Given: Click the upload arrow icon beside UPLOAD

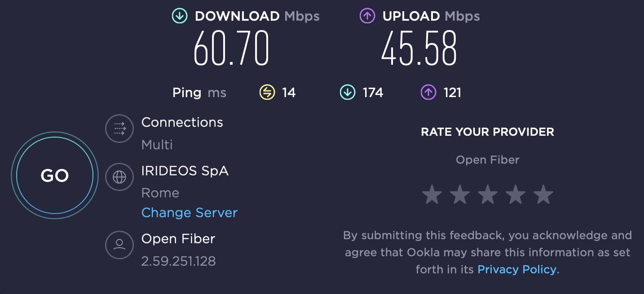Looking at the screenshot, I should tap(367, 16).
